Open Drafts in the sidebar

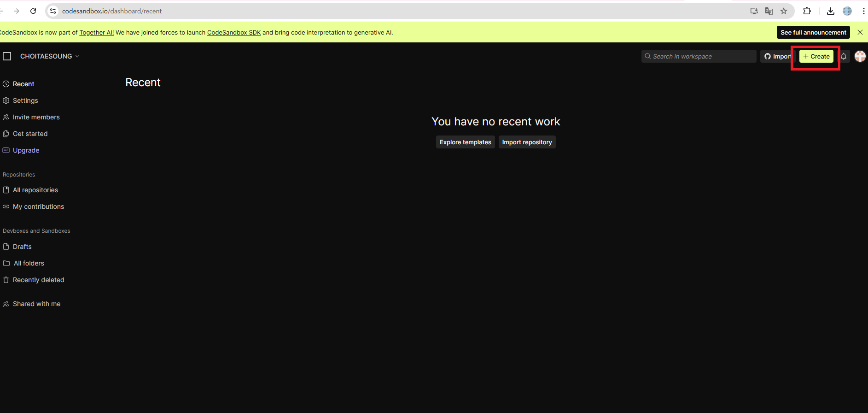22,247
